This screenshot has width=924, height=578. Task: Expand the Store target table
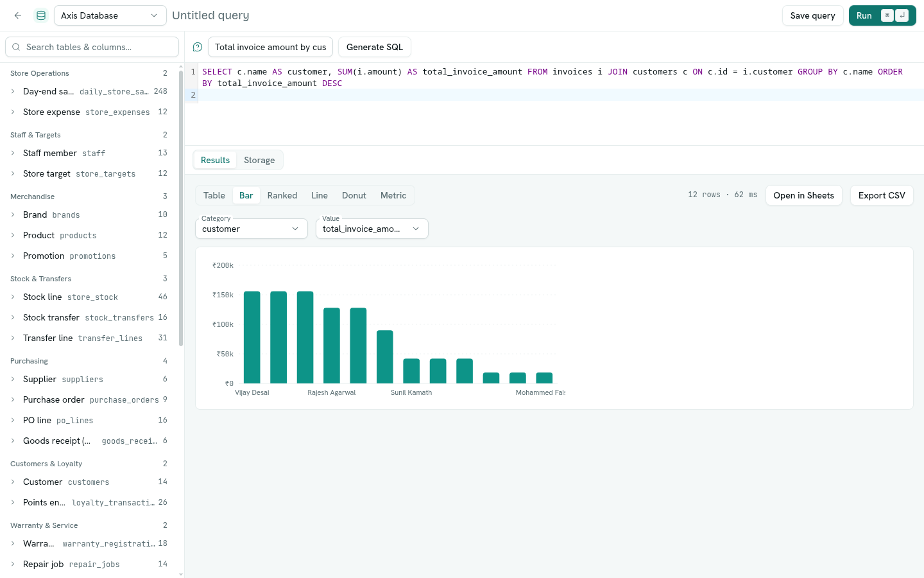(89, 173)
